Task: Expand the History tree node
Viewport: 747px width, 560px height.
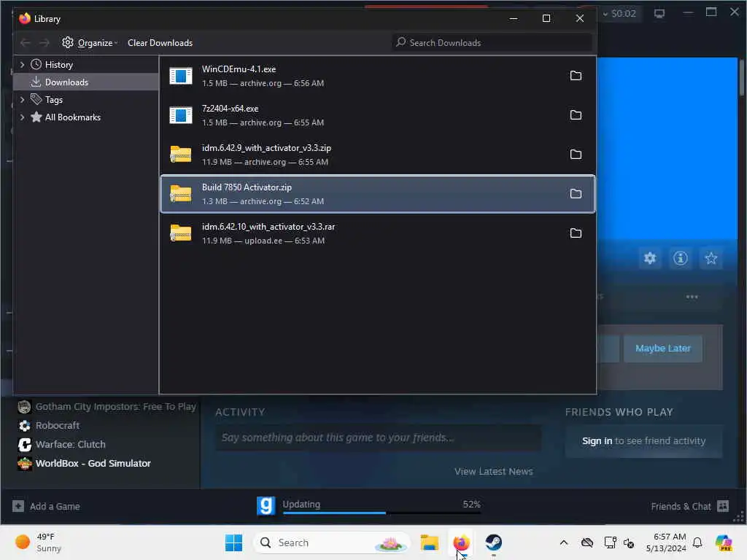Action: coord(22,64)
